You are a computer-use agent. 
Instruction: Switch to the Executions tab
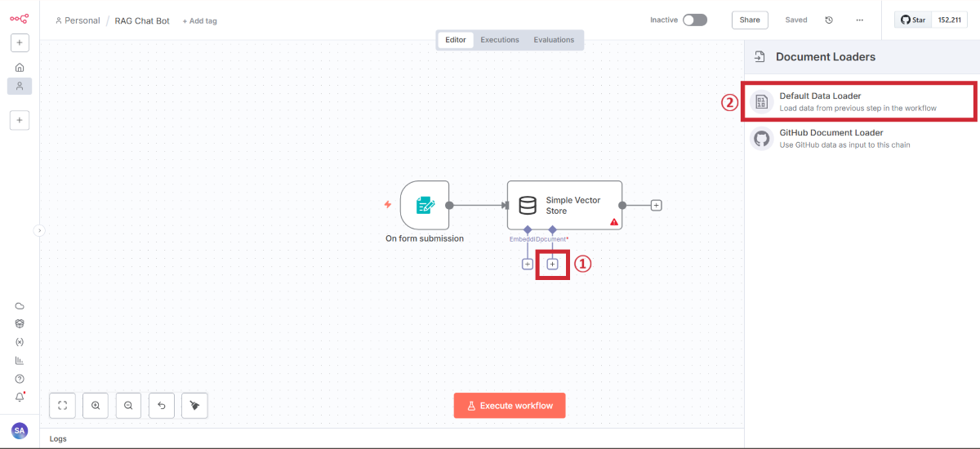click(499, 40)
